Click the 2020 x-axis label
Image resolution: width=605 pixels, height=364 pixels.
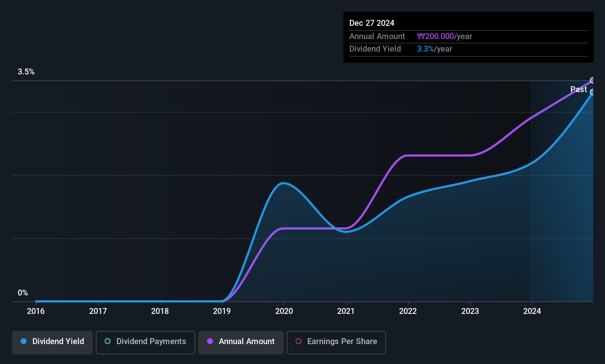pyautogui.click(x=284, y=311)
